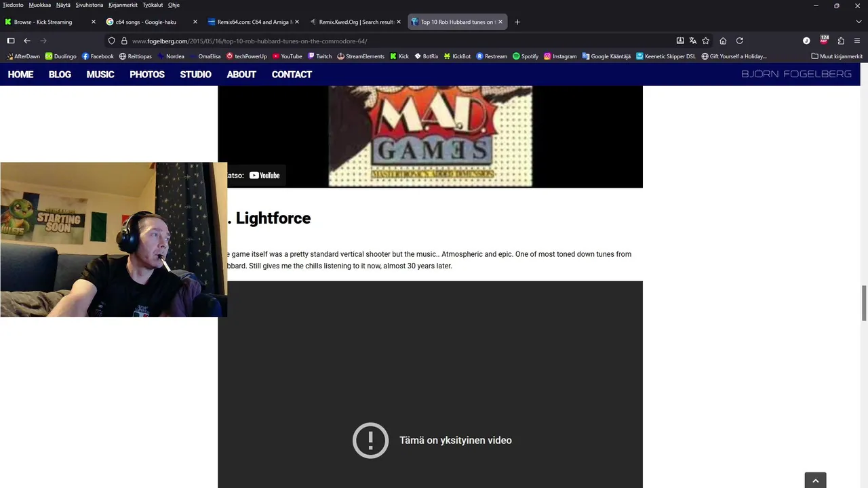Viewport: 868px width, 488px height.
Task: Reload the current page
Action: pos(740,41)
